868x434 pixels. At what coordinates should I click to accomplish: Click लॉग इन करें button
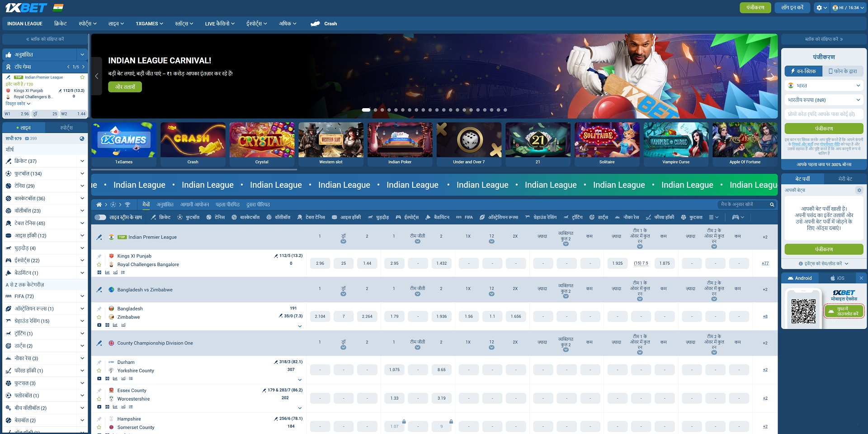pos(793,8)
